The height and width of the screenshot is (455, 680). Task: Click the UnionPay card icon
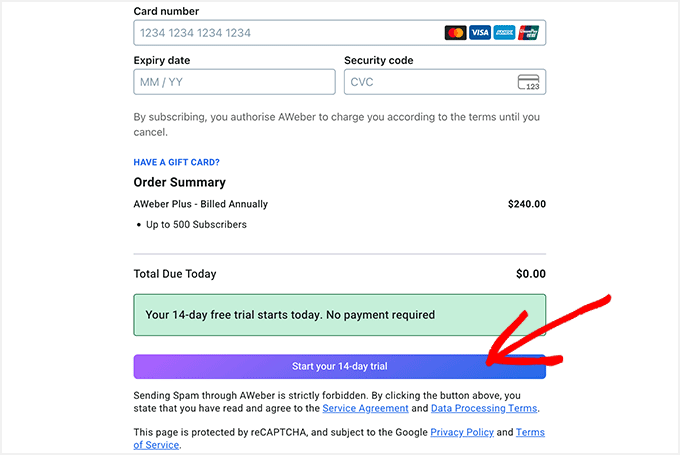[528, 33]
